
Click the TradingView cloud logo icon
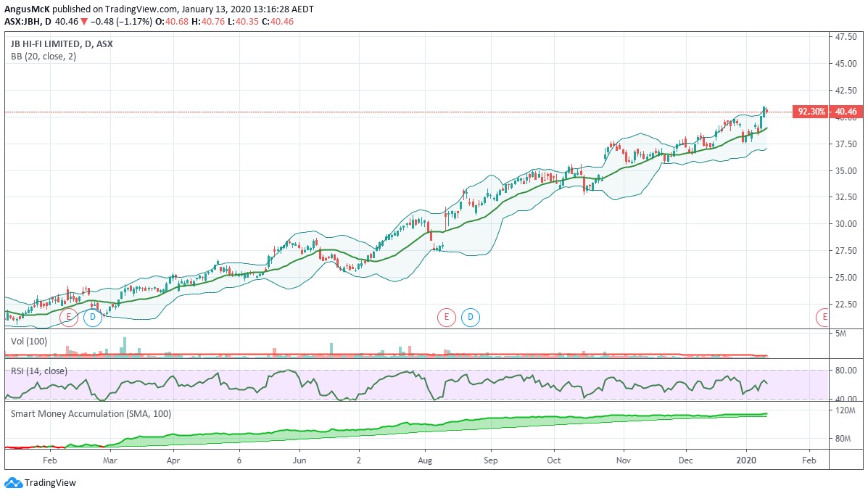(x=13, y=483)
